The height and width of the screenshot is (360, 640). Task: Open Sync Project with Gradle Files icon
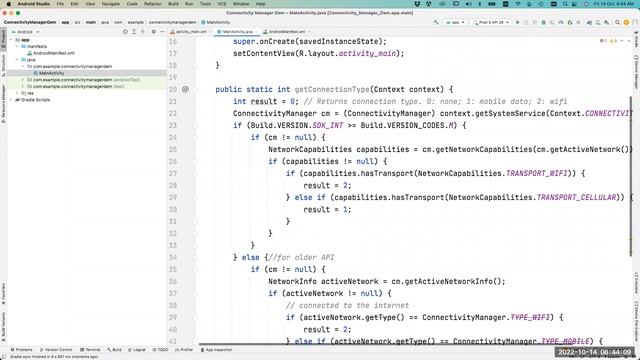[589, 22]
